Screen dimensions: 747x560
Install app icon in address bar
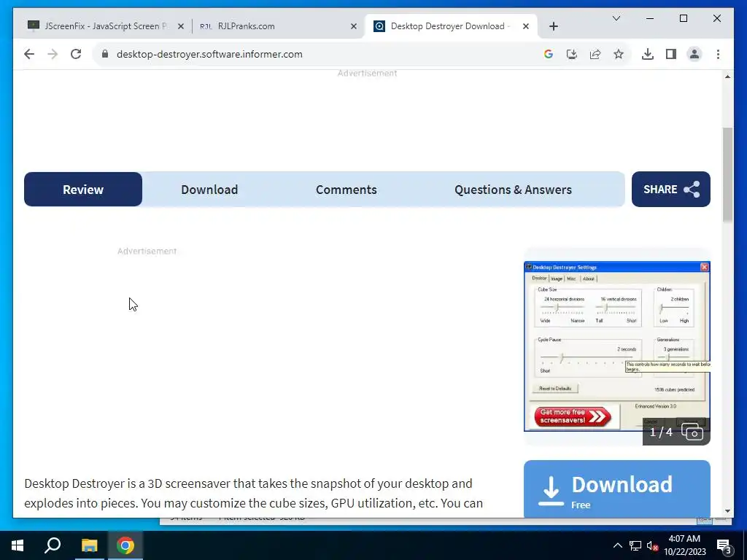(572, 54)
